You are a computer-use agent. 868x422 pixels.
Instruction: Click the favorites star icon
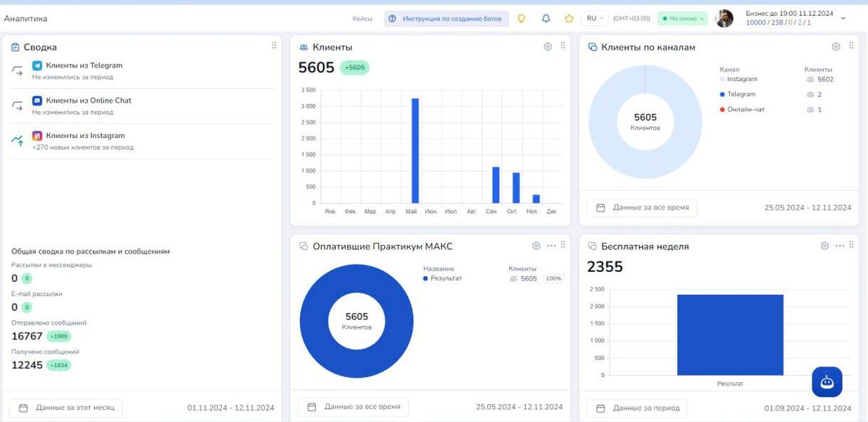pos(569,19)
